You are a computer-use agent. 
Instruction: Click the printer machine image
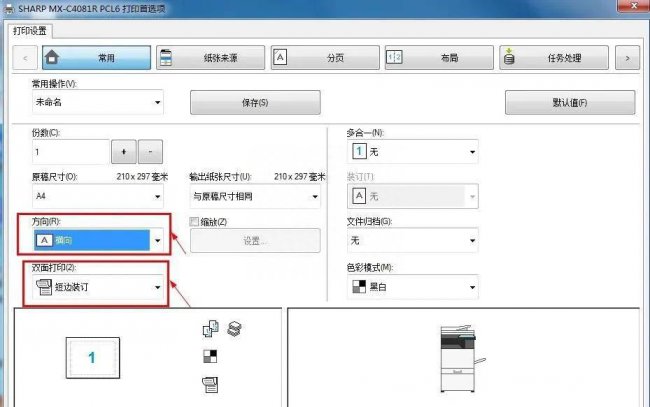pos(462,358)
